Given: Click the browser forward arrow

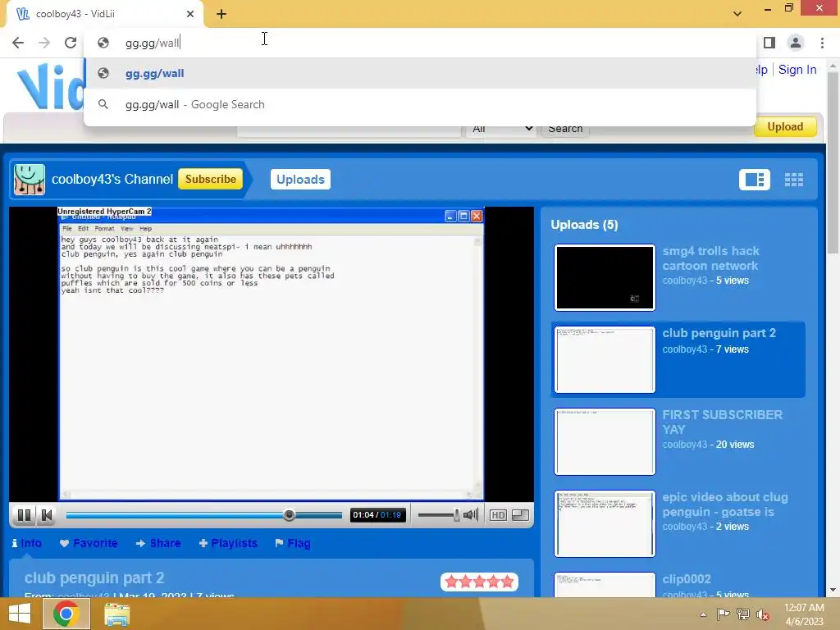Looking at the screenshot, I should point(44,43).
